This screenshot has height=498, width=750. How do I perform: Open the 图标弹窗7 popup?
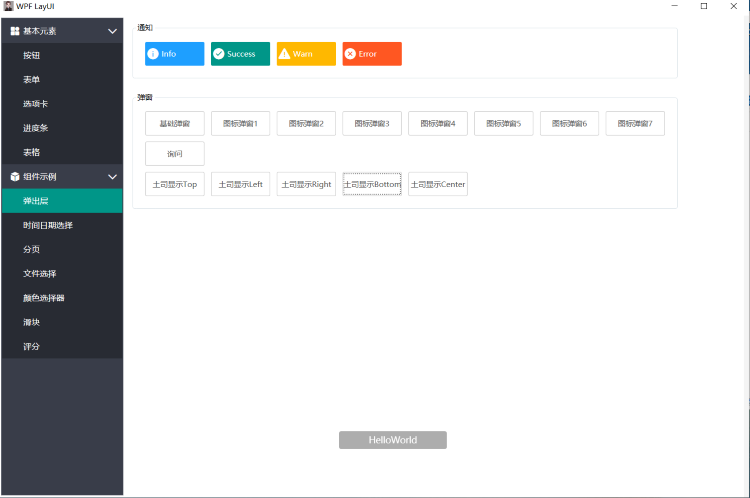tap(635, 123)
